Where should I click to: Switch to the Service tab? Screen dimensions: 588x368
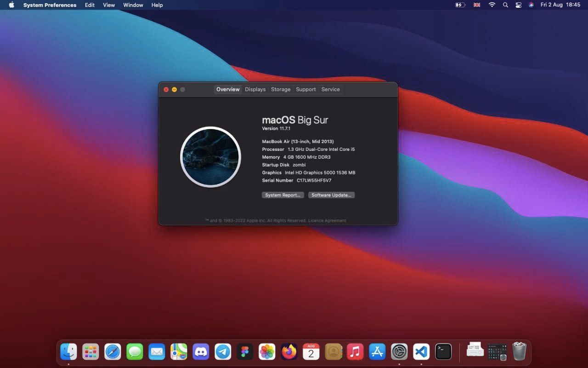[x=331, y=89]
